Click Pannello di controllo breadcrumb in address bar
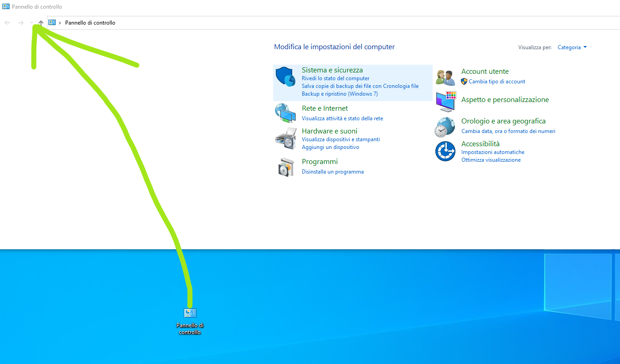This screenshot has height=364, width=620. pyautogui.click(x=90, y=23)
